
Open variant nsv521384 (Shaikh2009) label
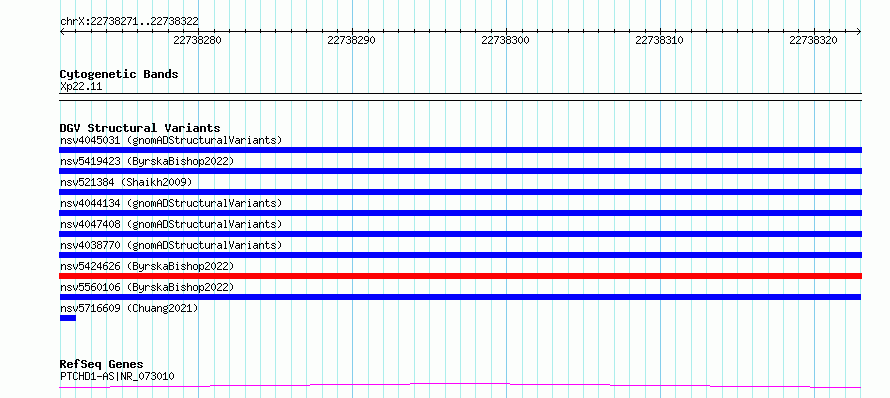point(126,182)
